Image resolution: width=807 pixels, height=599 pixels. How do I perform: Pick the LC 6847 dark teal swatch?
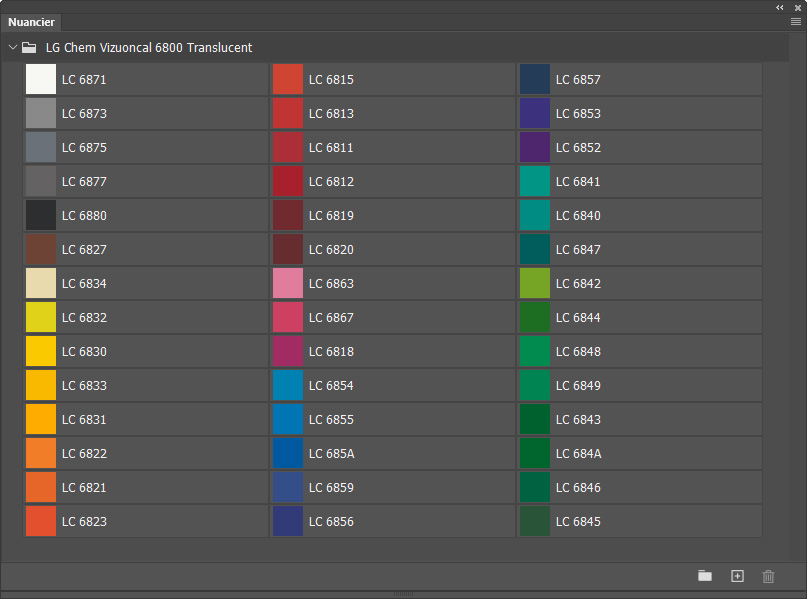point(535,249)
